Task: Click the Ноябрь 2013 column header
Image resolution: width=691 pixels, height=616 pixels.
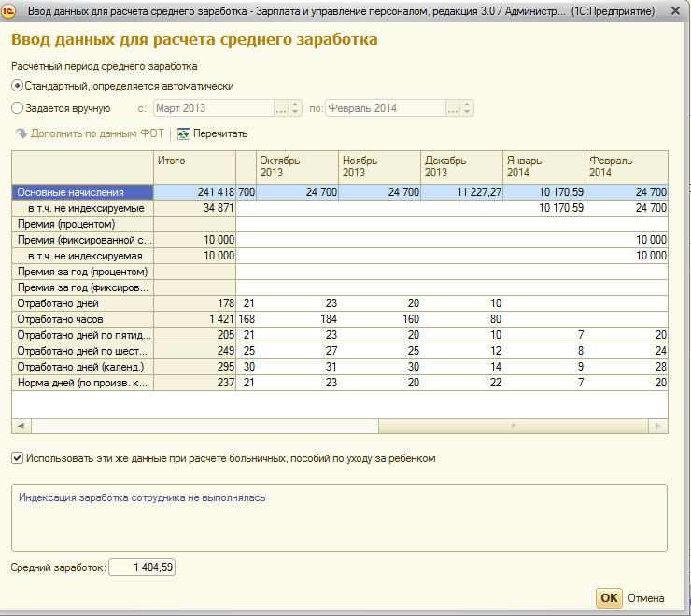Action: point(379,167)
